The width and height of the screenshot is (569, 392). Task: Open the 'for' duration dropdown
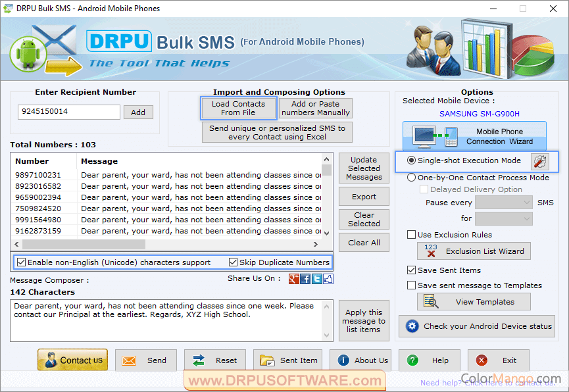pos(504,218)
